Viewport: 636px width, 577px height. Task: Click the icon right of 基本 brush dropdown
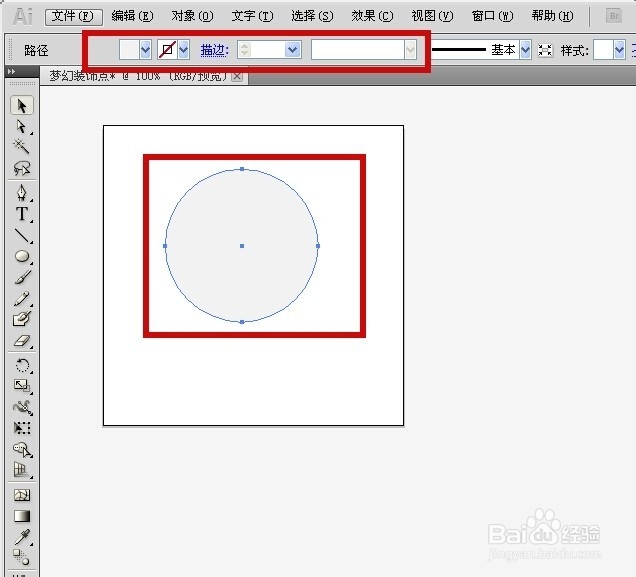545,50
